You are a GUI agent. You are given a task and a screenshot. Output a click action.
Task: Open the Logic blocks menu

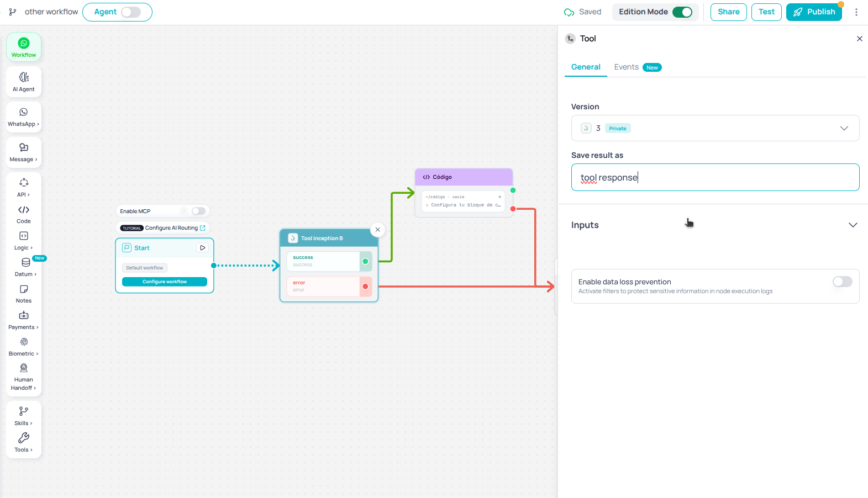point(24,241)
